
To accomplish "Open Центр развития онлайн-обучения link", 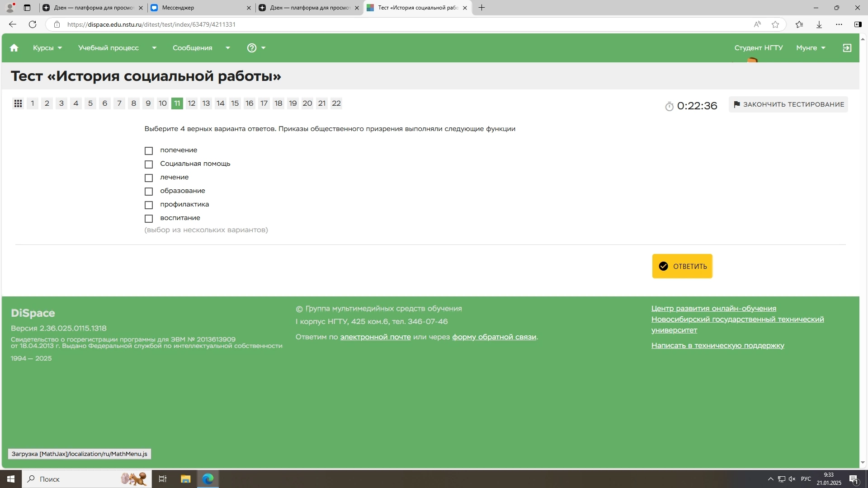I will 713,309.
